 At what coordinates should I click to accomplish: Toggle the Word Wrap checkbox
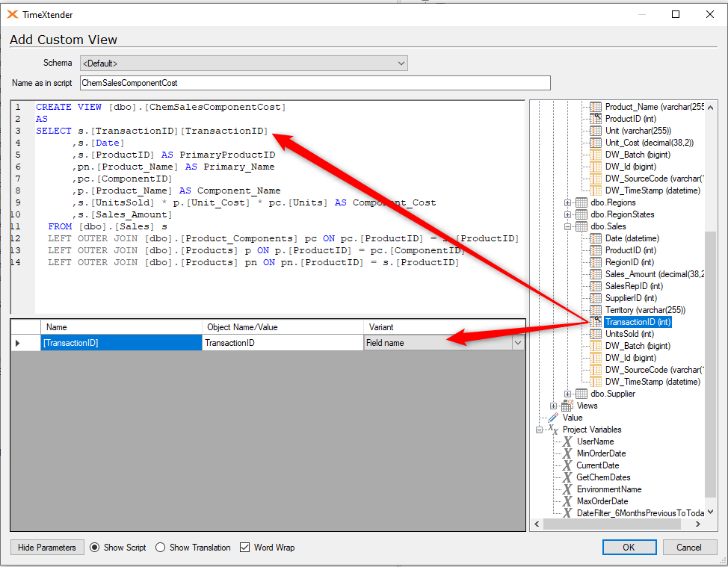244,548
